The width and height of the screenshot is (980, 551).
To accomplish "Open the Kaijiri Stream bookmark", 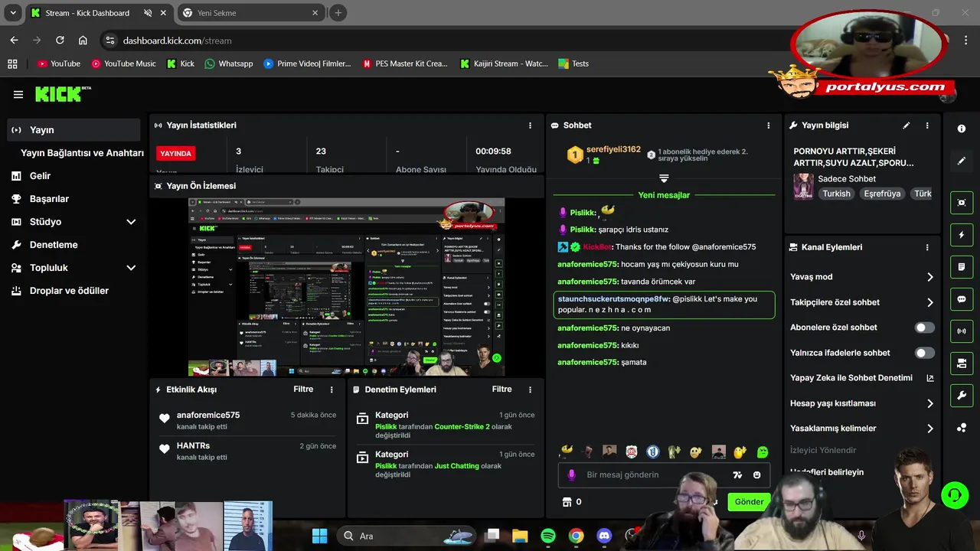I will point(504,64).
